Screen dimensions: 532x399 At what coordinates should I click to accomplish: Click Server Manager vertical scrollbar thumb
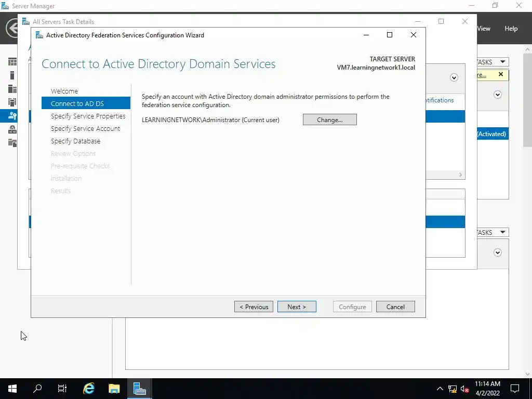pyautogui.click(x=527, y=99)
